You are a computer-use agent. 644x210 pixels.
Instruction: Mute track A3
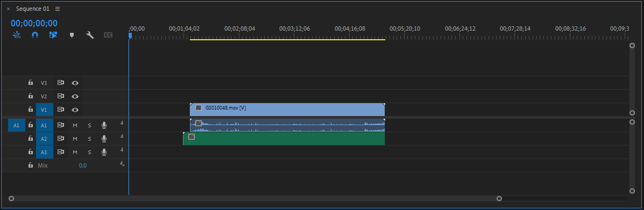click(x=75, y=152)
